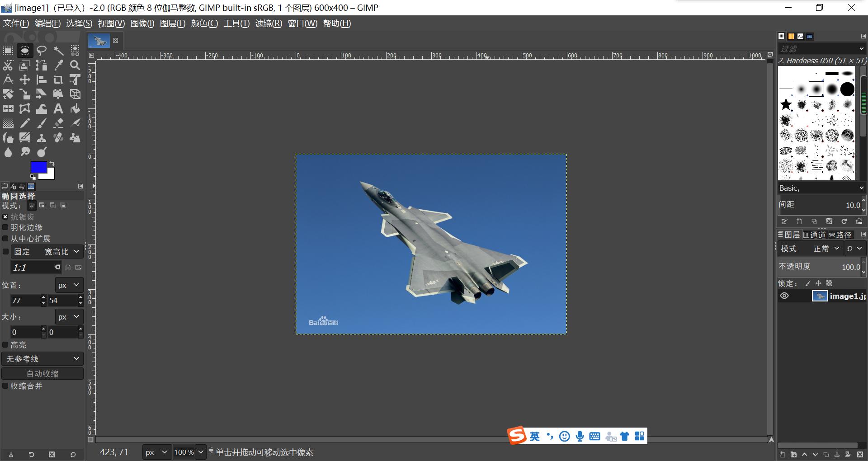Image resolution: width=868 pixels, height=461 pixels.
Task: Activate the Fuzzy Select magic wand
Action: tap(58, 51)
